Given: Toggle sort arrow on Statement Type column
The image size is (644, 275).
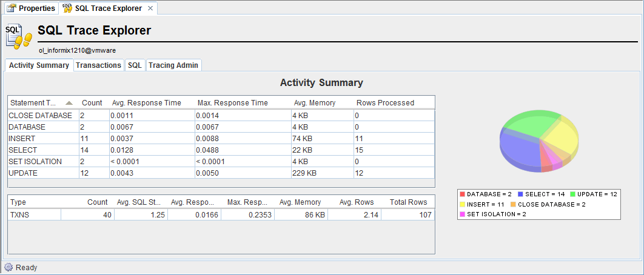Looking at the screenshot, I should pos(69,103).
